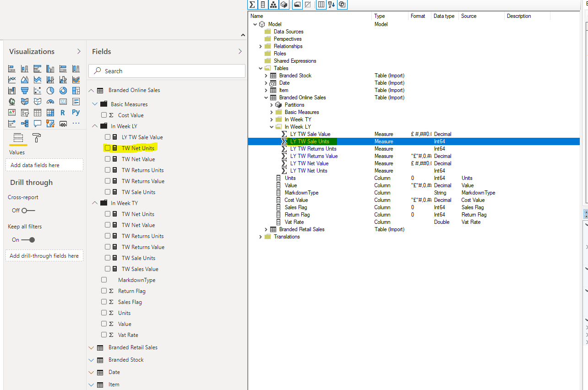Expand the Relationships folder in the model tree

[x=261, y=46]
